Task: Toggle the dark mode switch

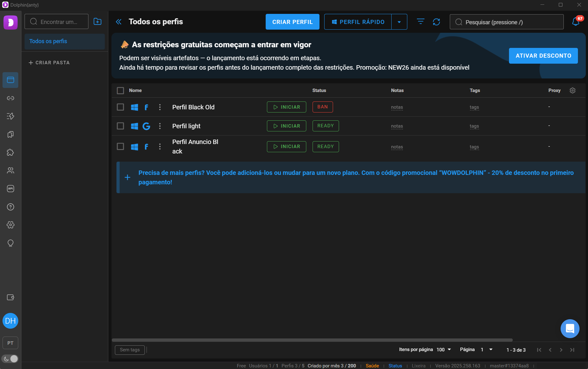Action: click(10, 359)
